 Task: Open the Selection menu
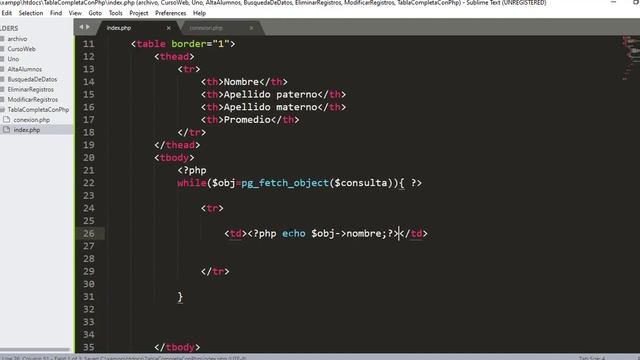31,13
